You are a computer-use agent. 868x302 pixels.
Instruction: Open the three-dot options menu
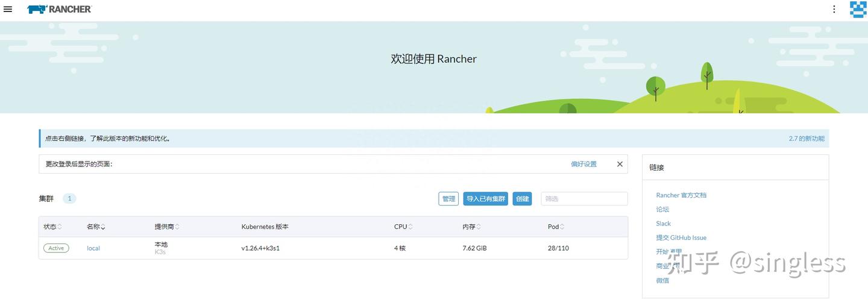834,9
